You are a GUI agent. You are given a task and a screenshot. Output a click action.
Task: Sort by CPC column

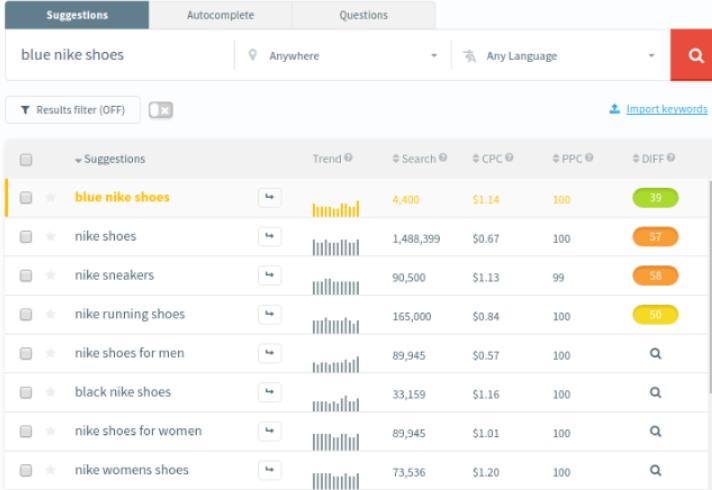(x=488, y=158)
